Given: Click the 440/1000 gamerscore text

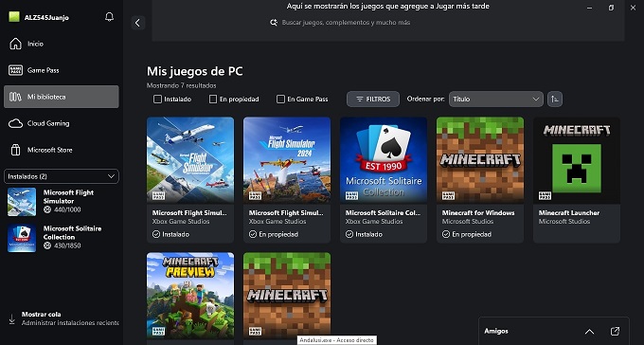Looking at the screenshot, I should click(x=66, y=209).
